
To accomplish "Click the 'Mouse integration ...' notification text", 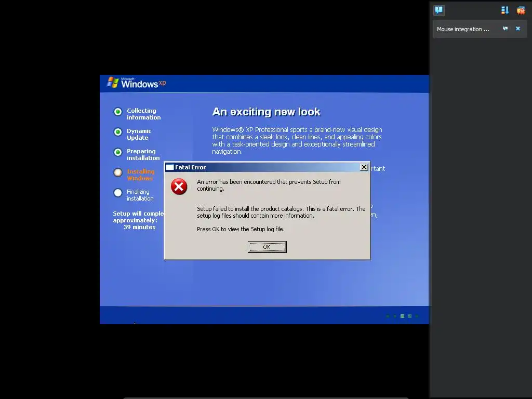I will 463,29.
